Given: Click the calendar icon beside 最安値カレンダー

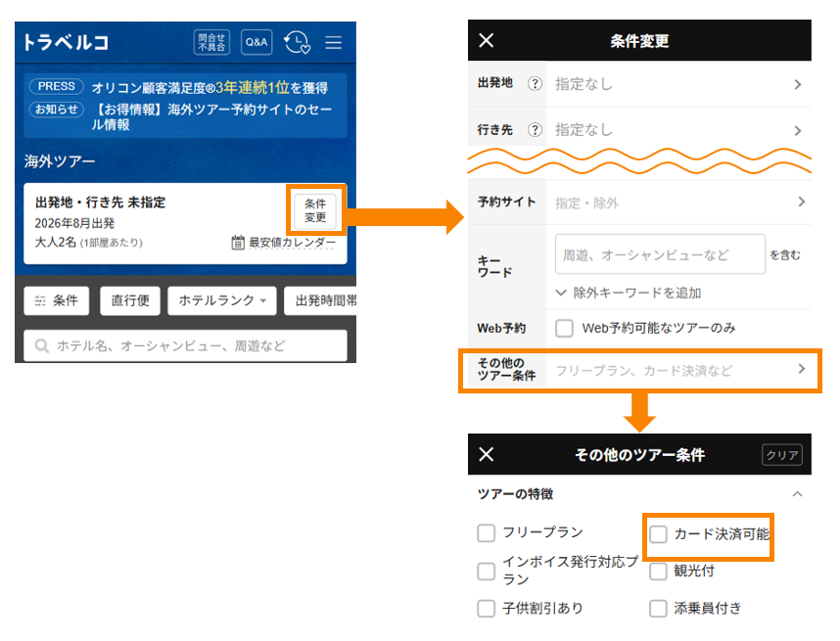Looking at the screenshot, I should tap(238, 243).
